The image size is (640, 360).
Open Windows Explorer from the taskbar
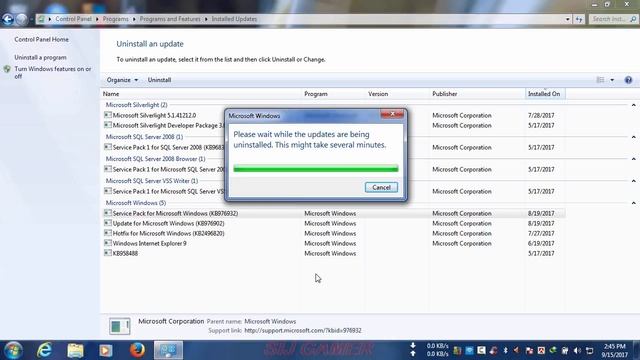click(x=75, y=350)
